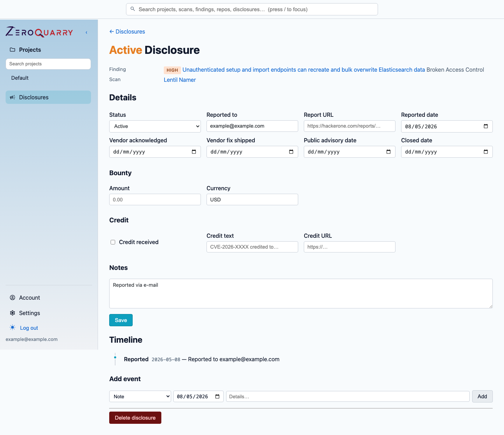The width and height of the screenshot is (504, 435).
Task: Click the Credit URL field
Action: click(350, 247)
